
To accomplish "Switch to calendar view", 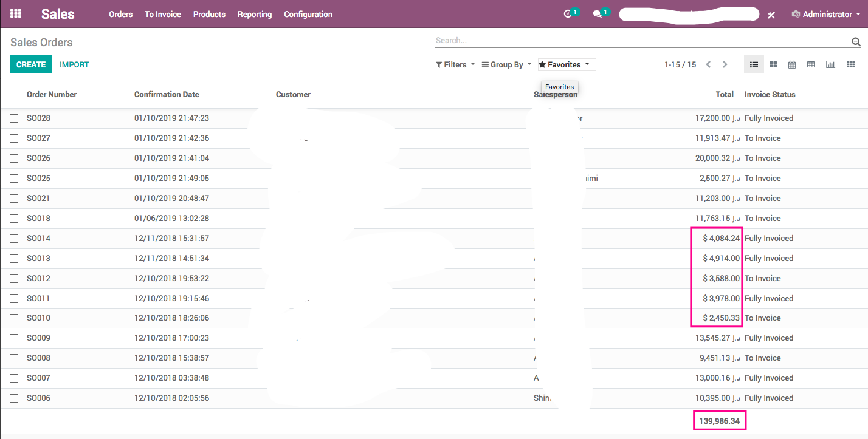I will click(x=792, y=64).
